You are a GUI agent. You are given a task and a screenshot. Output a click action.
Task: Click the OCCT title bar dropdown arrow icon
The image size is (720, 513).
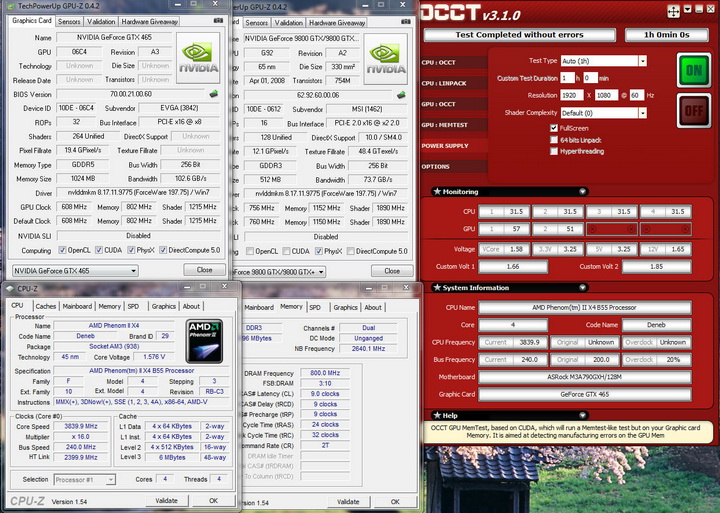pos(687,9)
